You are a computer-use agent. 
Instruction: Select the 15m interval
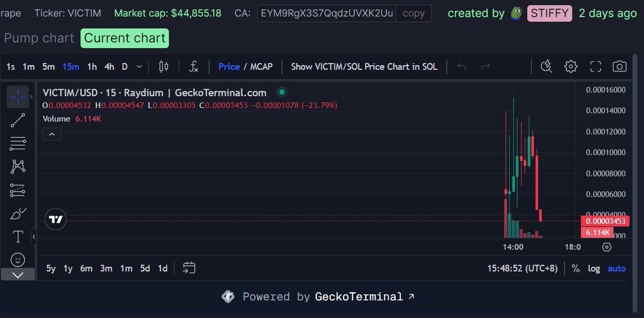pos(71,67)
